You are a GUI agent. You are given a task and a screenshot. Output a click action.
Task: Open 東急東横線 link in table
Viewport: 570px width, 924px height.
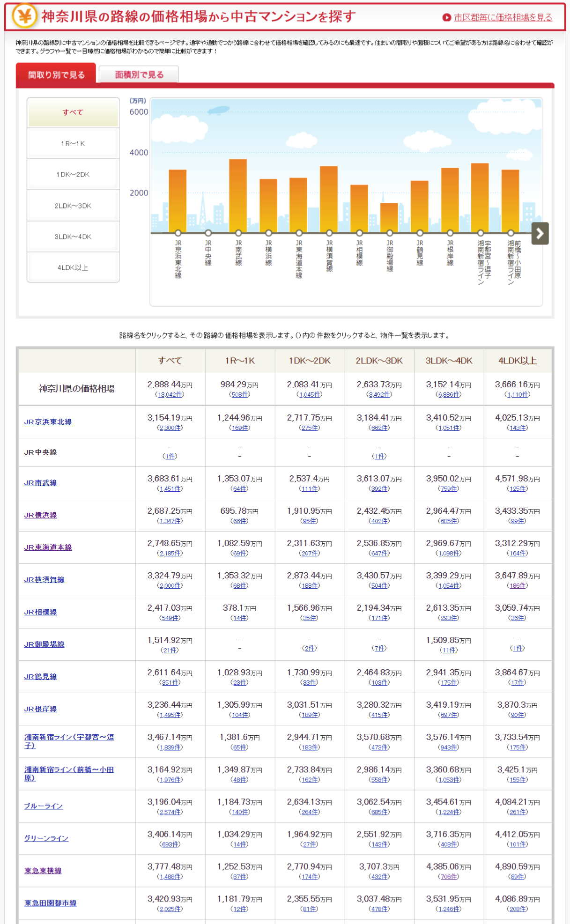coord(43,870)
